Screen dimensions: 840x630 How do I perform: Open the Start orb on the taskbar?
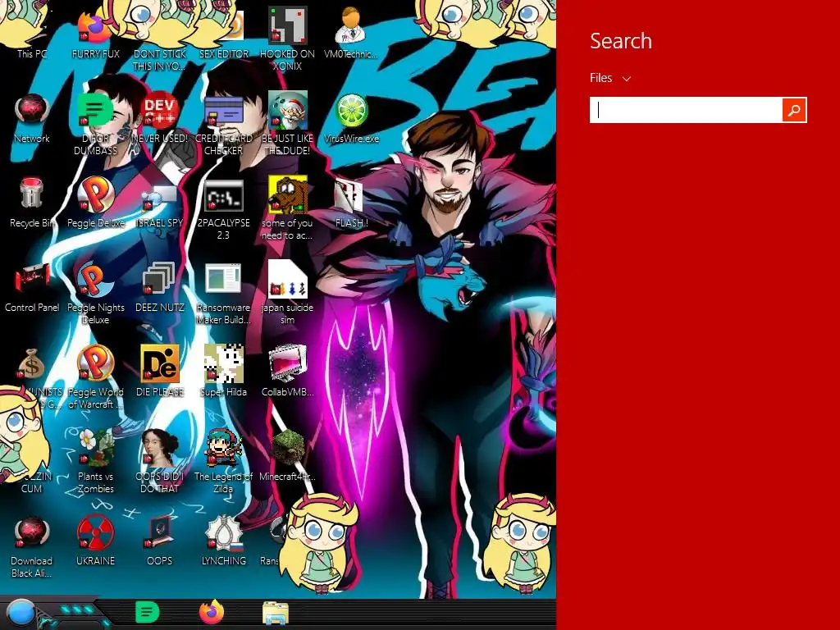click(x=21, y=614)
